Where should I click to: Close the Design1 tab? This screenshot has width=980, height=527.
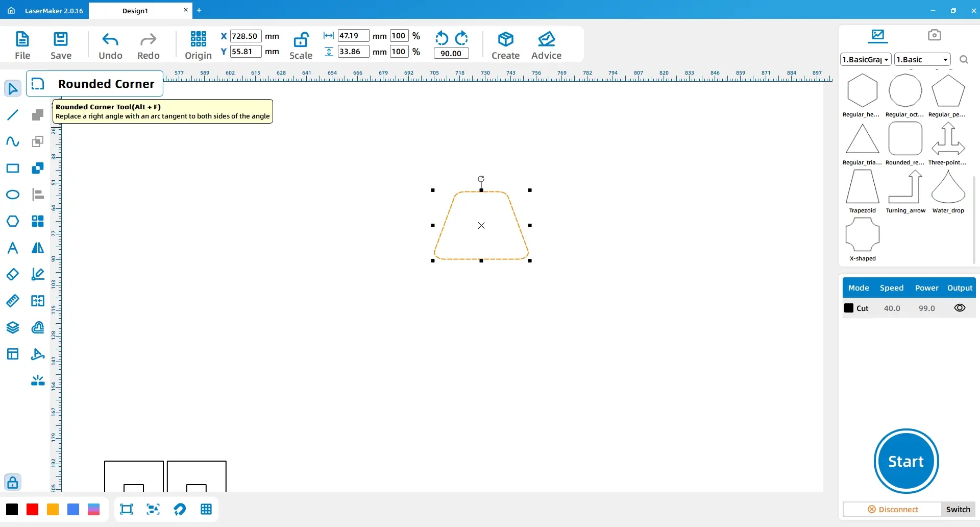[x=186, y=10]
